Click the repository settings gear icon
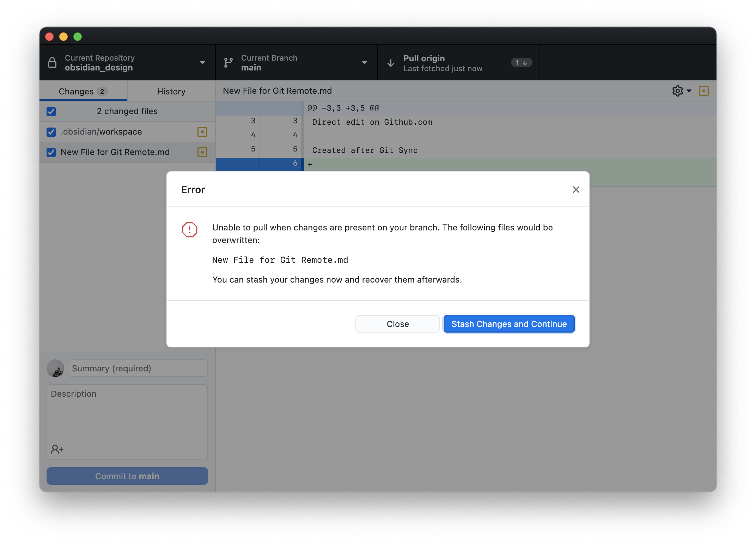 tap(678, 91)
